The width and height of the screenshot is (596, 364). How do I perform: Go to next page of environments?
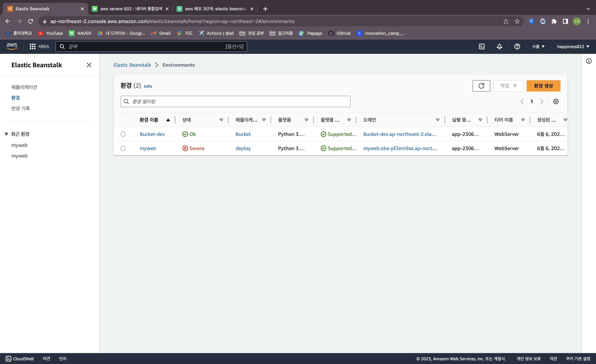pos(542,101)
